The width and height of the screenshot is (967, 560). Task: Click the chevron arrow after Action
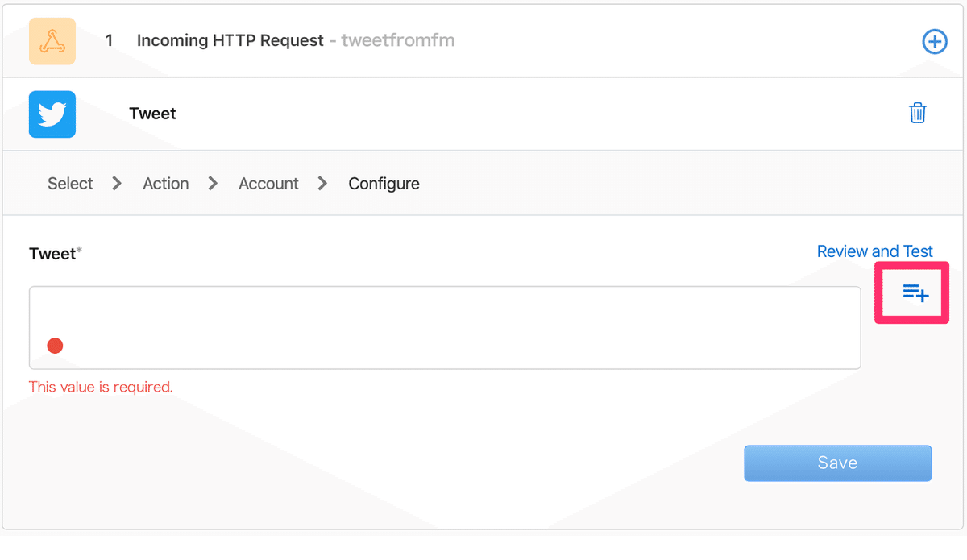(x=213, y=184)
